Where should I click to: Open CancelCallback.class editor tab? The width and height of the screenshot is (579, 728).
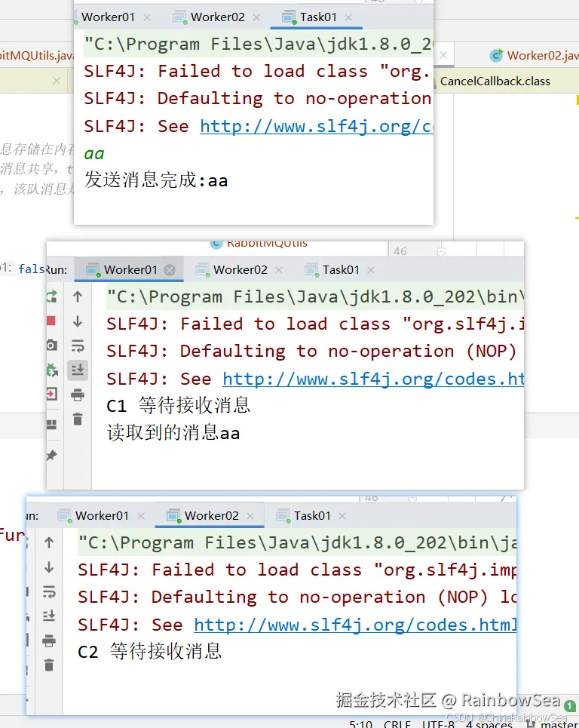[x=495, y=81]
